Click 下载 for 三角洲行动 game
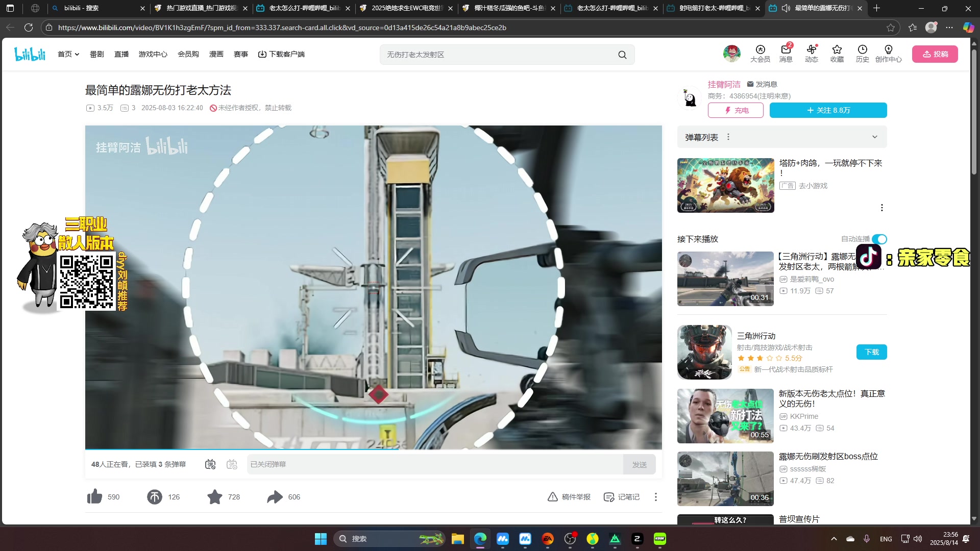 (x=871, y=352)
